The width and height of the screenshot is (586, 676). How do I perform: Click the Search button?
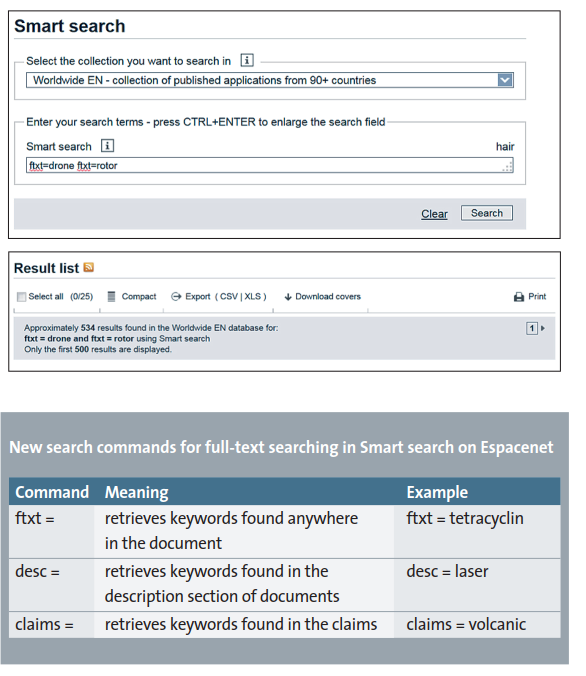coord(487,213)
